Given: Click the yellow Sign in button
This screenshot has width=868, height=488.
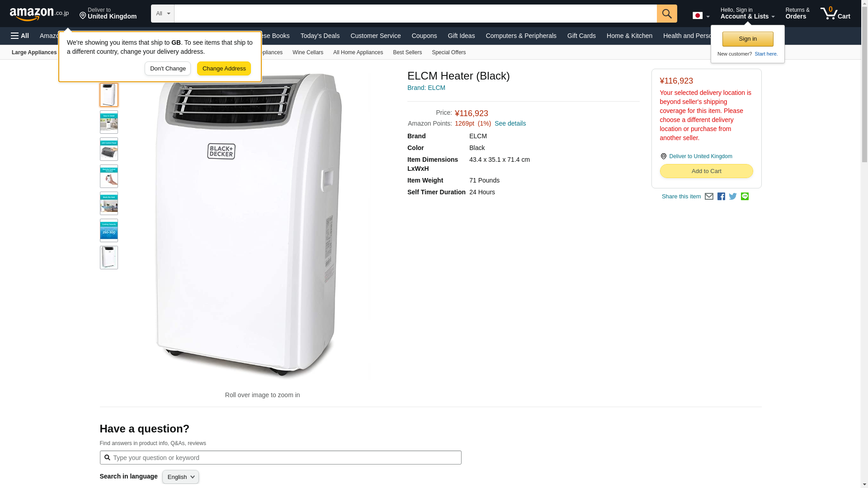Looking at the screenshot, I should 748,39.
